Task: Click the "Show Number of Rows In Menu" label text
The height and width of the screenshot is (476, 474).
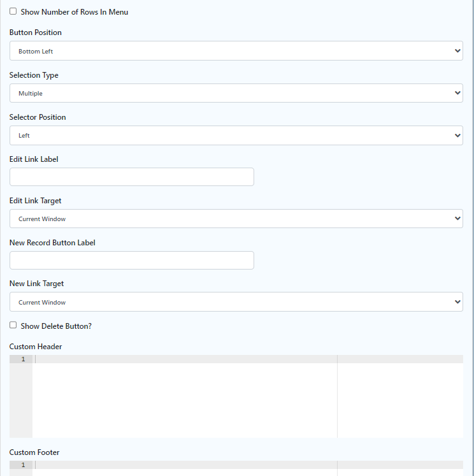Action: tap(75, 12)
